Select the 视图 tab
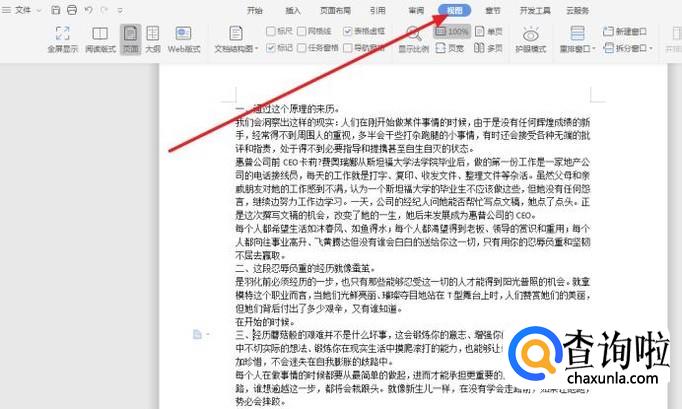Viewport: 682px width, 409px height. tap(455, 10)
